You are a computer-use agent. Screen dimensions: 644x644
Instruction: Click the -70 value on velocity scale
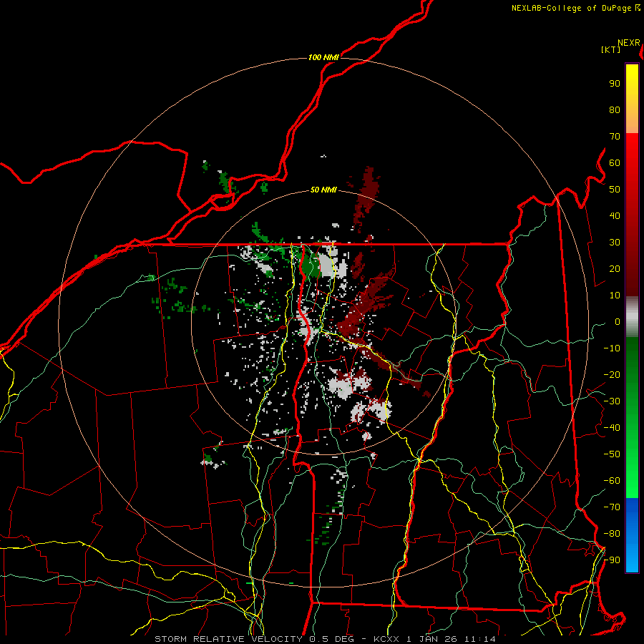tap(612, 507)
